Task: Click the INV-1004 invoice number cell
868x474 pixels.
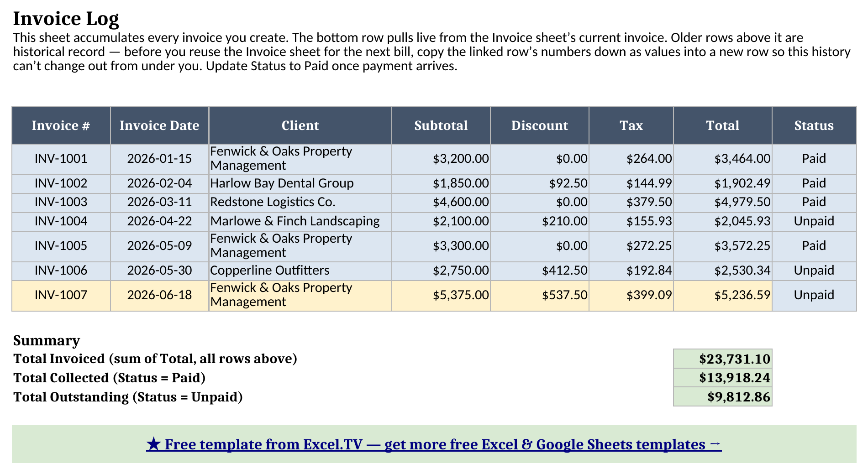Action: click(61, 221)
